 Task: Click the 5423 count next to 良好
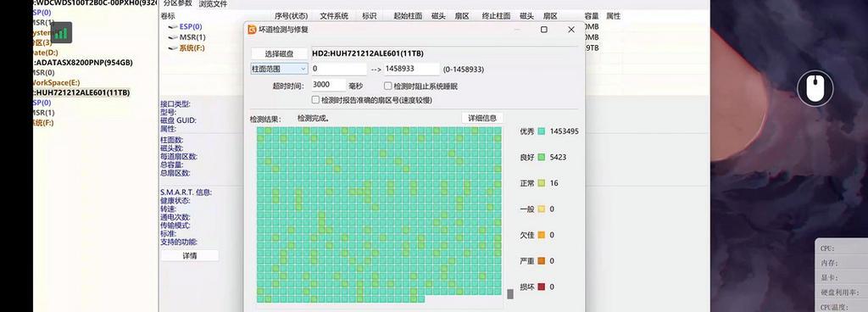[x=558, y=158]
